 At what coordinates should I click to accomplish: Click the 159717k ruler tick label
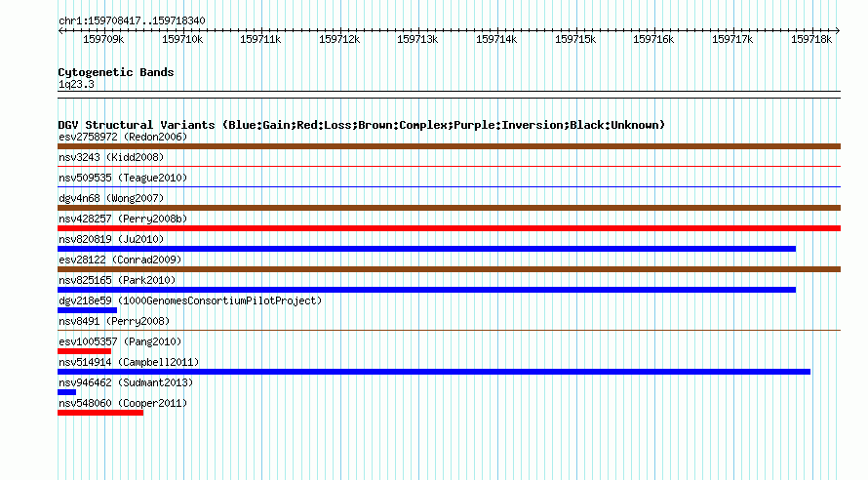(732, 39)
